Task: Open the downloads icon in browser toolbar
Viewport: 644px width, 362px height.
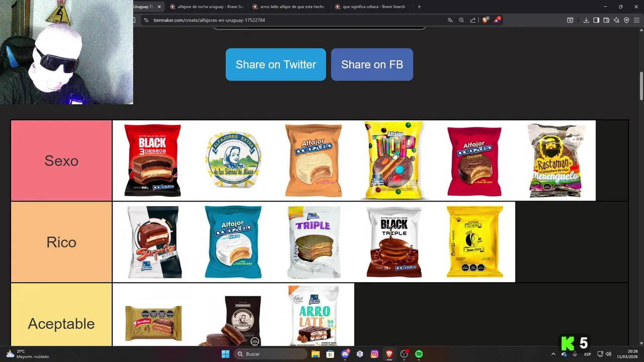Action: coord(586,20)
